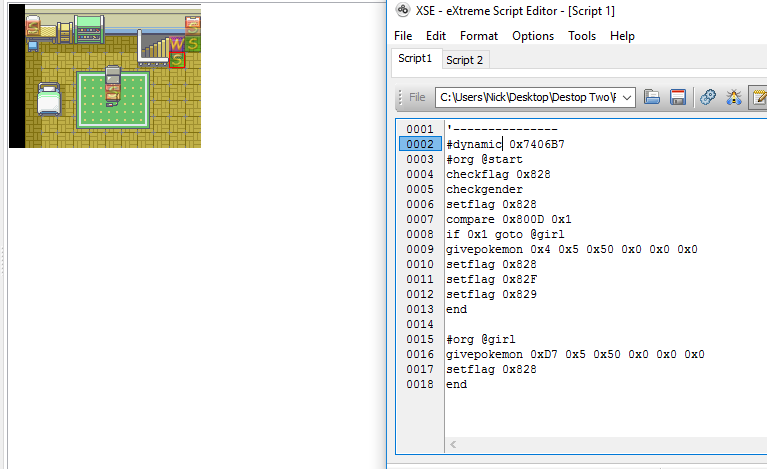This screenshot has width=767, height=469.
Task: Click the toolbar grip handle beside File
Action: [400, 97]
